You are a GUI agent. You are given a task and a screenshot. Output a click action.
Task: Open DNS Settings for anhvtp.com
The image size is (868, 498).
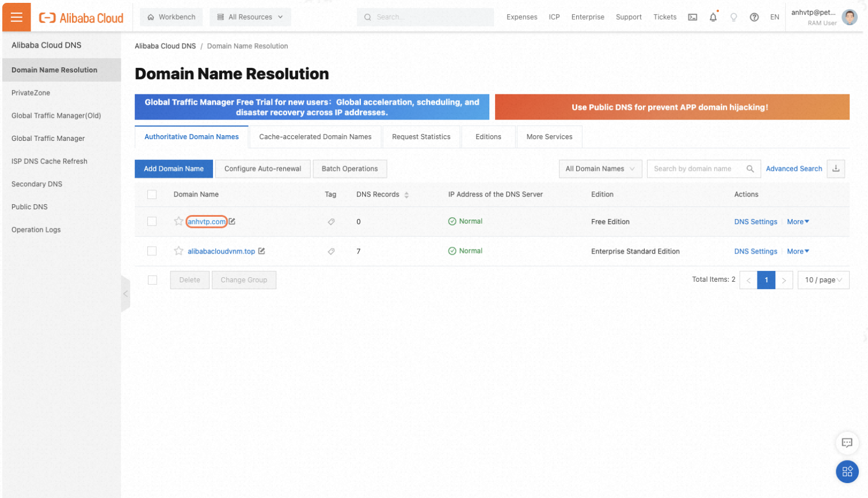click(756, 221)
